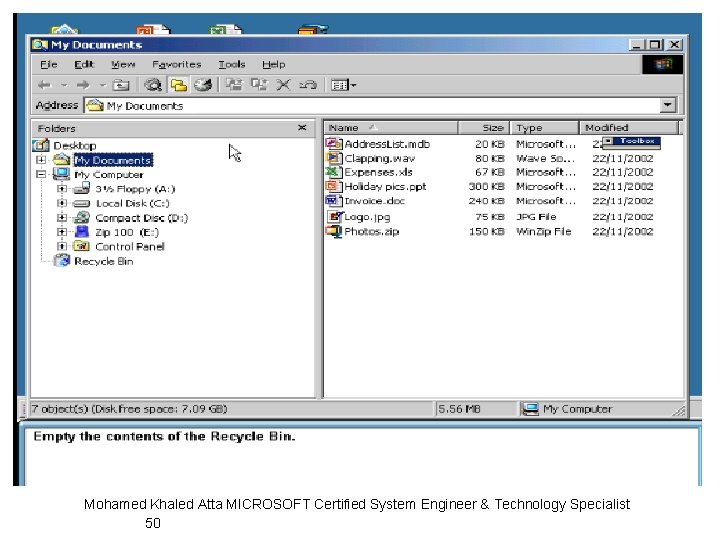Image resolution: width=720 pixels, height=540 pixels.
Task: Open the Tools menu
Action: click(232, 64)
